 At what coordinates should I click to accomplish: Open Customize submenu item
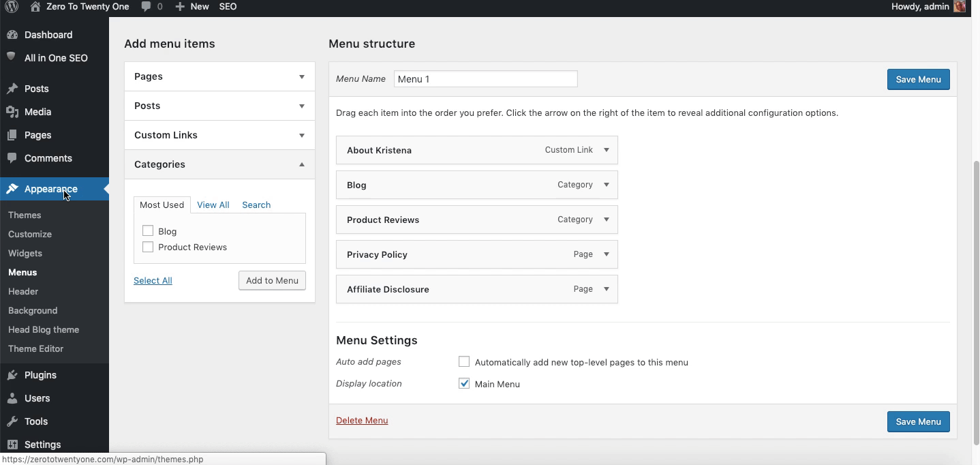click(x=30, y=234)
